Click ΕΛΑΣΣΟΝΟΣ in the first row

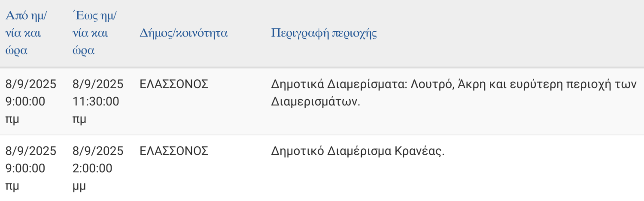pyautogui.click(x=174, y=84)
